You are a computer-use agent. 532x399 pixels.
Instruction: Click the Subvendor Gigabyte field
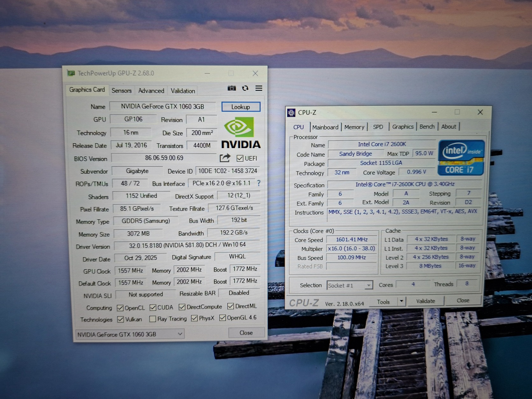click(x=137, y=171)
